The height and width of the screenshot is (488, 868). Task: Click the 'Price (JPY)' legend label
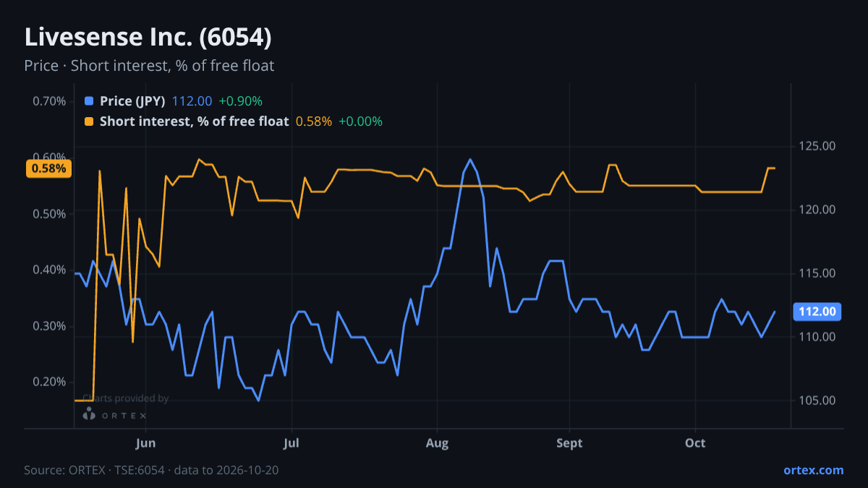coord(133,101)
